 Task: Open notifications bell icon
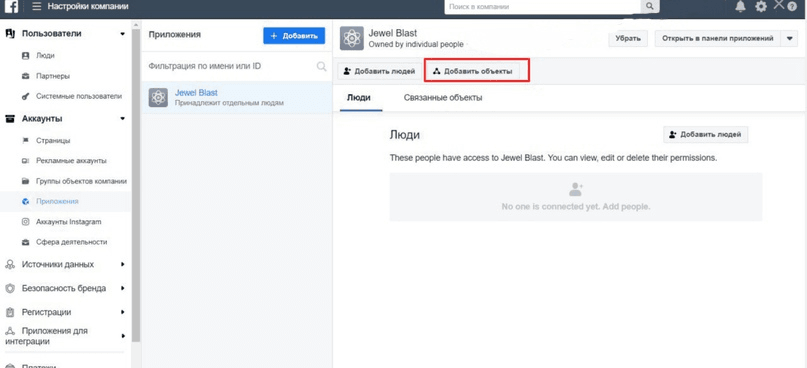pyautogui.click(x=741, y=7)
